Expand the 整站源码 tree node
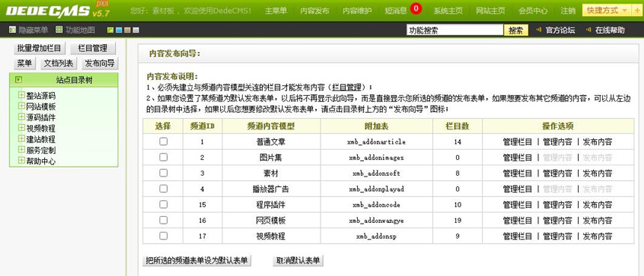Screen dimensions: 644x276 pos(22,95)
